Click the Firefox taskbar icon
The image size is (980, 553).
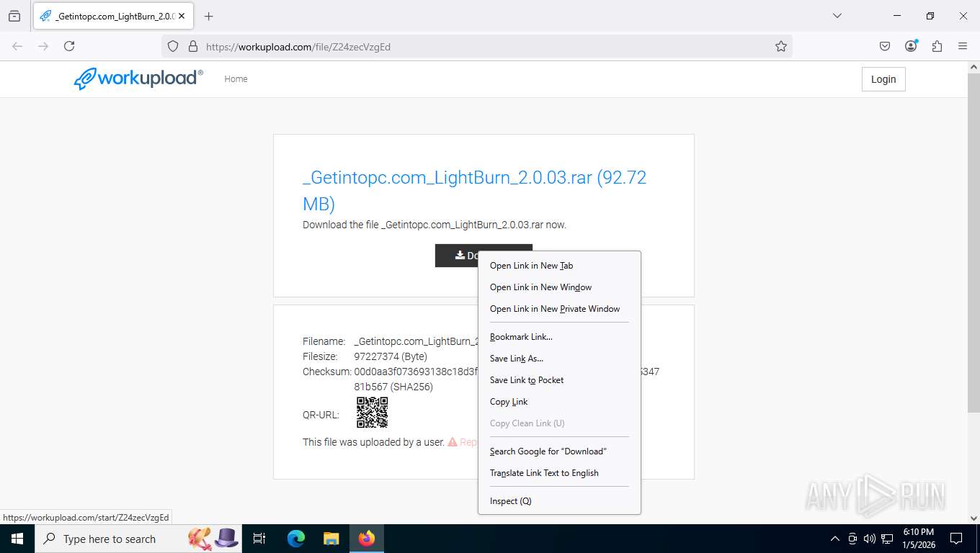[367, 539]
